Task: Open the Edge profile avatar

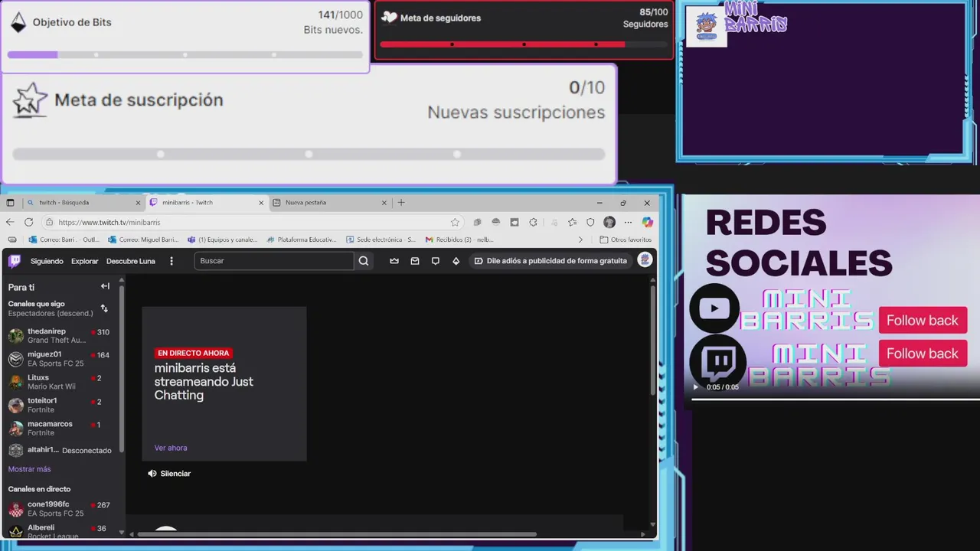Action: click(x=609, y=222)
